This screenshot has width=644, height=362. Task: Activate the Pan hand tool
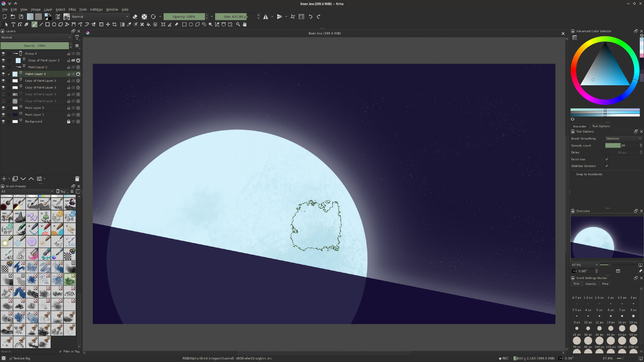coord(245,24)
